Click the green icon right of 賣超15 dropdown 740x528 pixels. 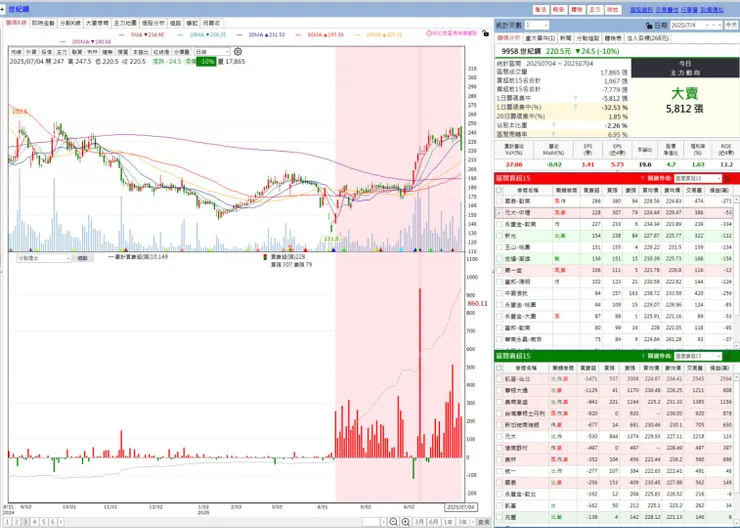(x=727, y=356)
